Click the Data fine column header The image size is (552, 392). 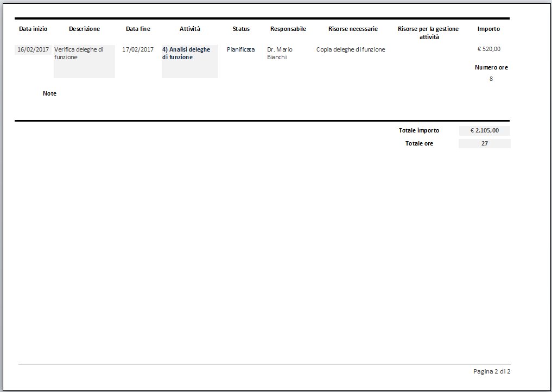point(138,29)
